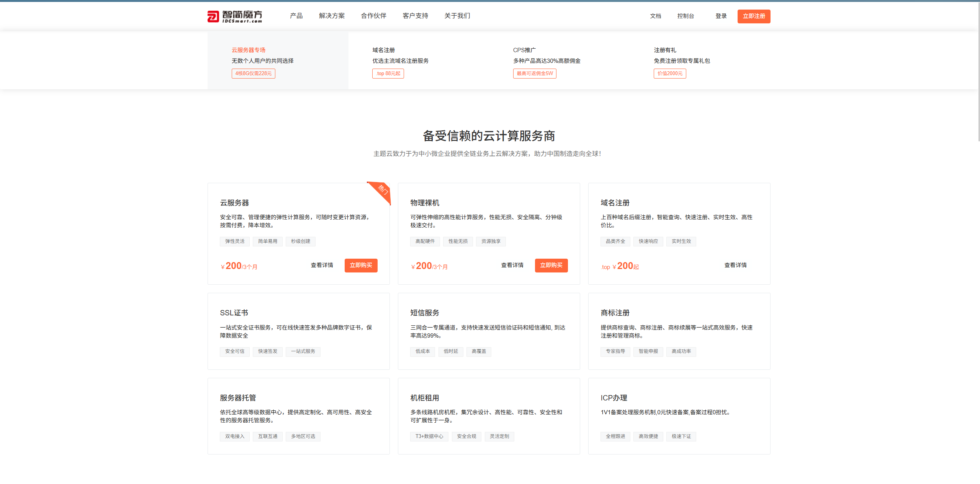This screenshot has height=484, width=980.
Task: Open the 合作伙伴 menu
Action: click(x=373, y=16)
